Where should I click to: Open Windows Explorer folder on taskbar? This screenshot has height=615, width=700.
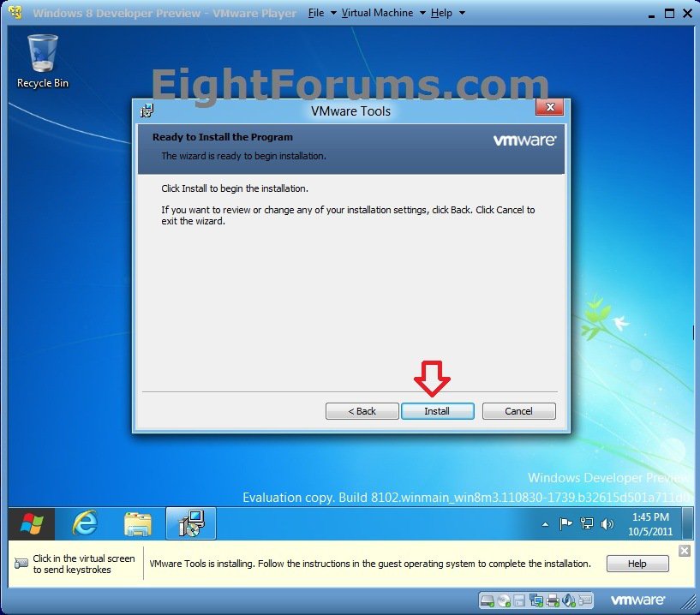137,523
